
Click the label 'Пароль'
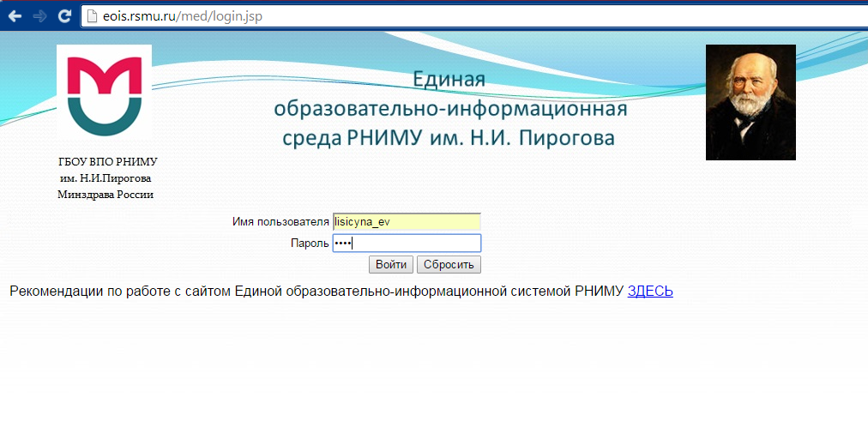point(310,244)
